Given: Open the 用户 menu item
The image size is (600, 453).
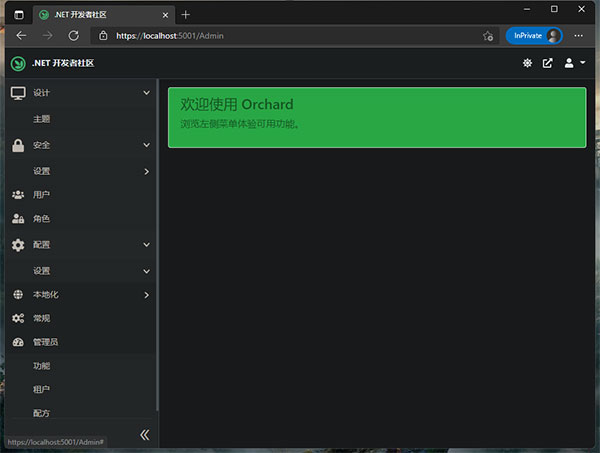Looking at the screenshot, I should pos(41,195).
